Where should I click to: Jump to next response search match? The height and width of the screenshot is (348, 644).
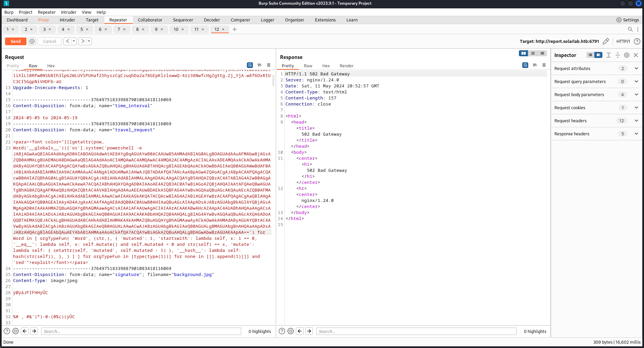309,331
